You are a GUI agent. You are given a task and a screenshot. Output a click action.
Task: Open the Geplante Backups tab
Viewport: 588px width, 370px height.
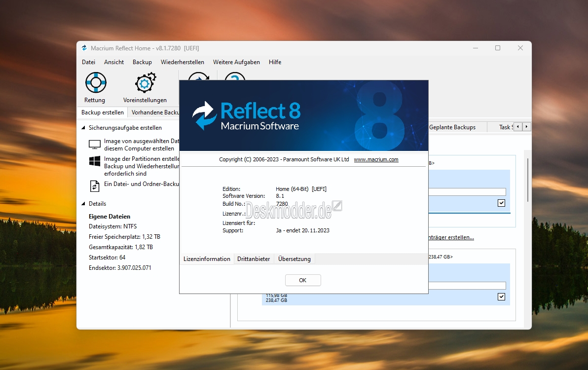point(452,127)
